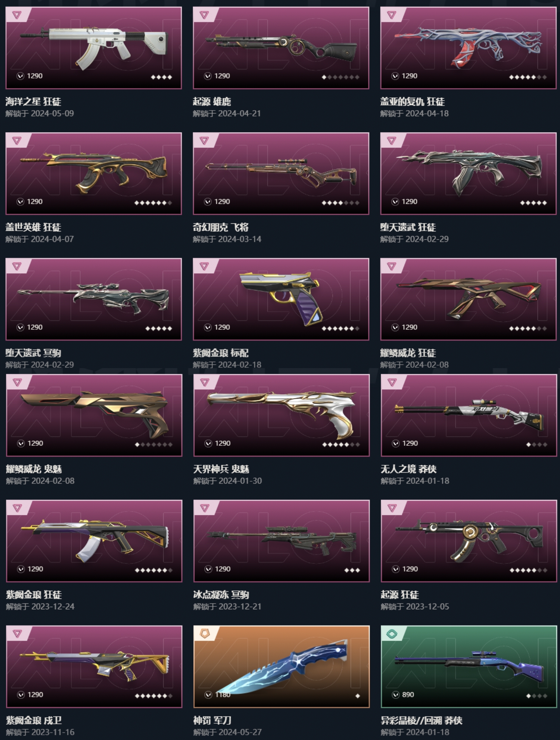Click the tier icon on 海洋之星 狂徒 card

(17, 15)
